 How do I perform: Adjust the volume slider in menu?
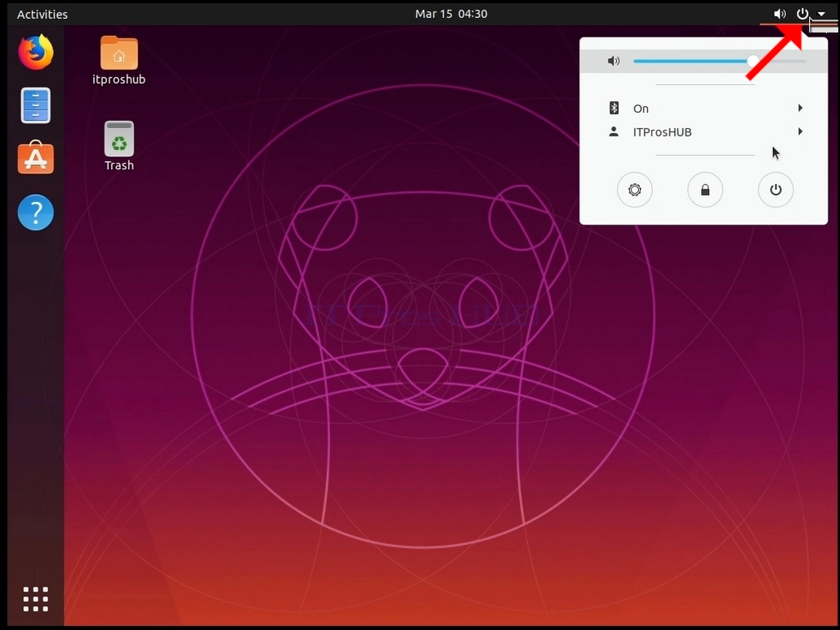coord(719,61)
